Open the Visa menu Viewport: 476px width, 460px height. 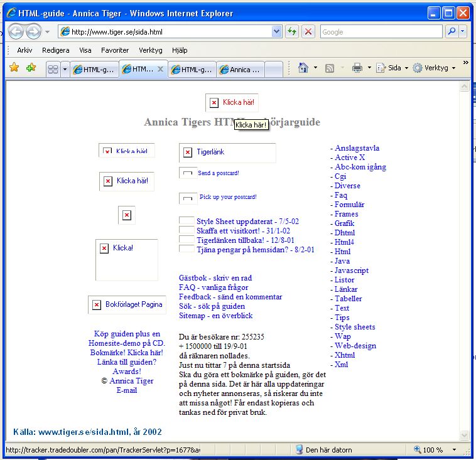click(x=85, y=50)
